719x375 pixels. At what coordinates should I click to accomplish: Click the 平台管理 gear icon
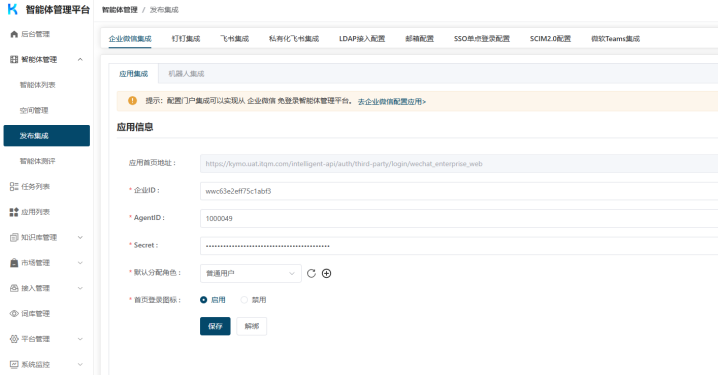point(14,339)
